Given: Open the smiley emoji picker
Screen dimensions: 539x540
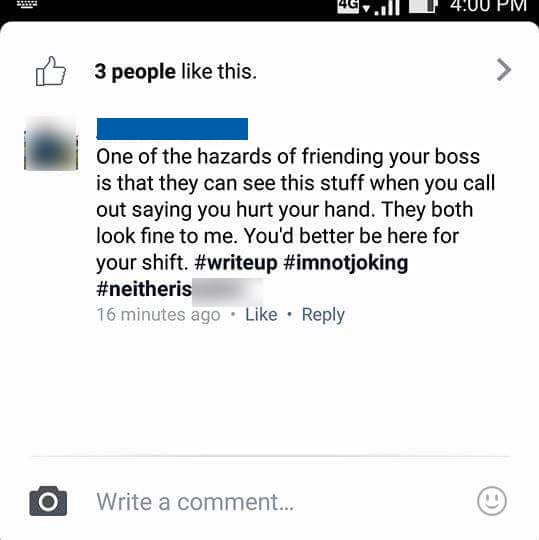Looking at the screenshot, I should click(x=492, y=501).
